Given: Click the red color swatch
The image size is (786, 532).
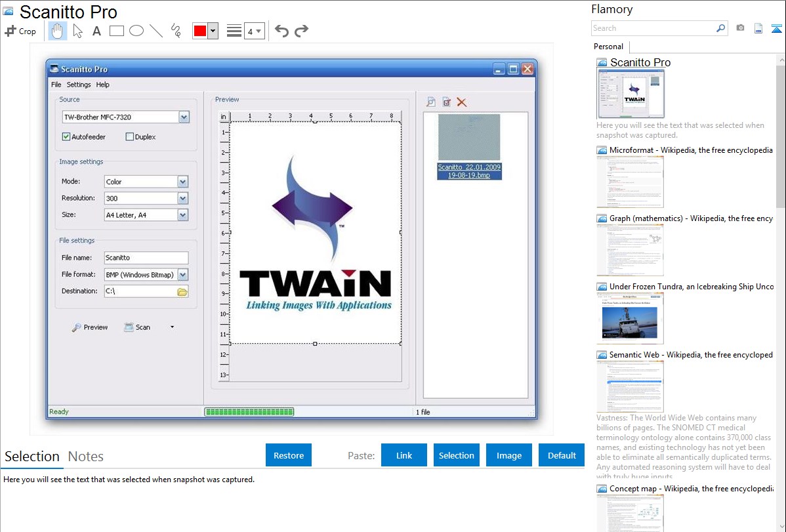Looking at the screenshot, I should pyautogui.click(x=200, y=31).
